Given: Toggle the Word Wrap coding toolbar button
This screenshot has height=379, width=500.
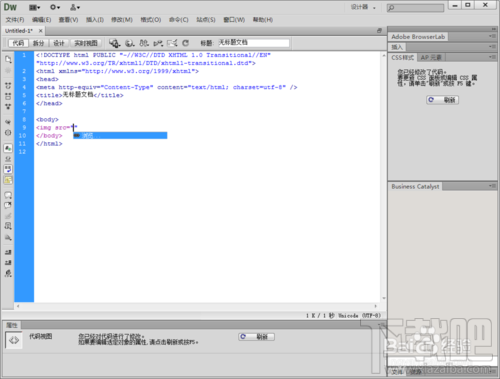Looking at the screenshot, I should coord(8,169).
